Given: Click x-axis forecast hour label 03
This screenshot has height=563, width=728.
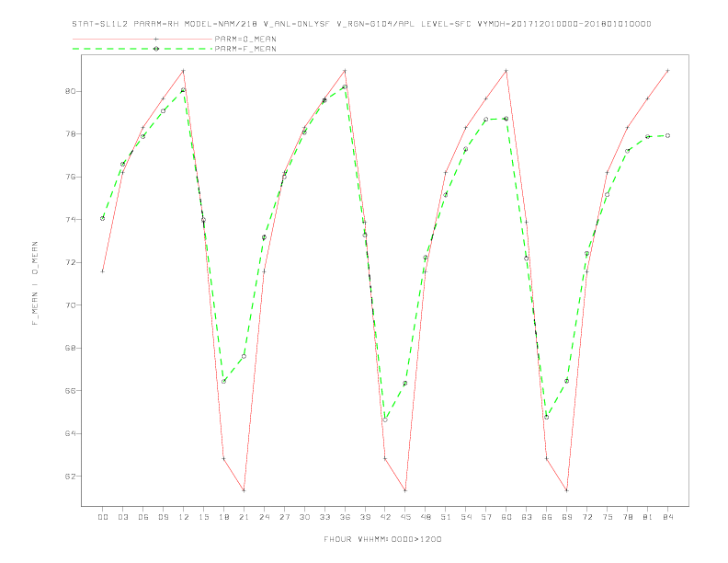Looking at the screenshot, I should tap(123, 517).
